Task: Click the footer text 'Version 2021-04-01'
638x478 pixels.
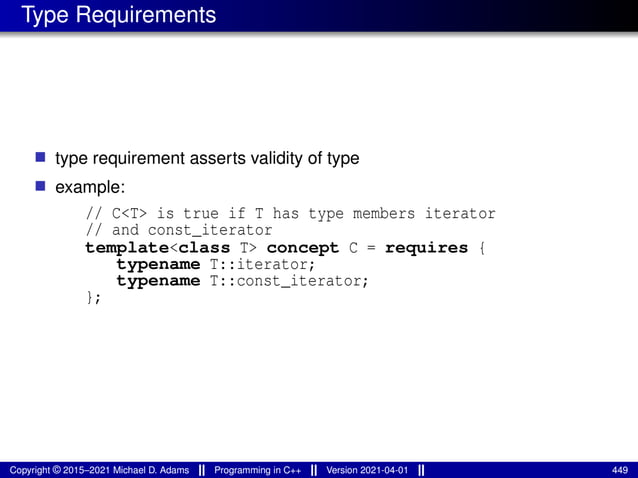Action: [367, 470]
